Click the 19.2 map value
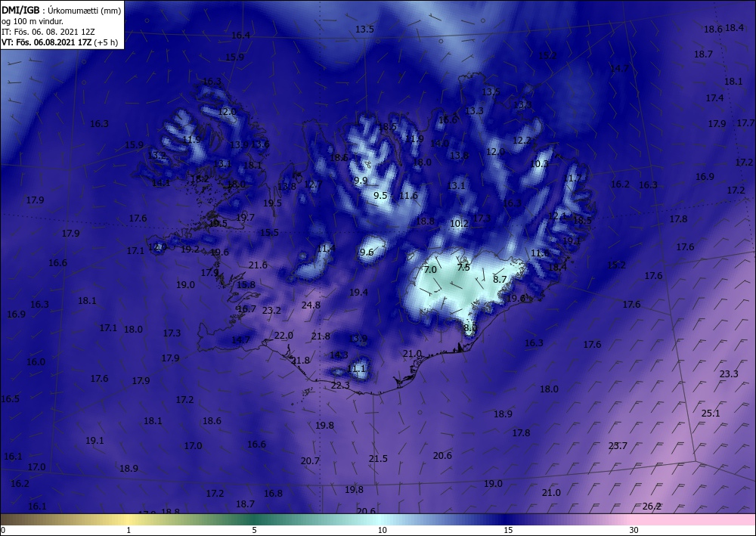Viewport: 756px width, 536px height. click(190, 249)
